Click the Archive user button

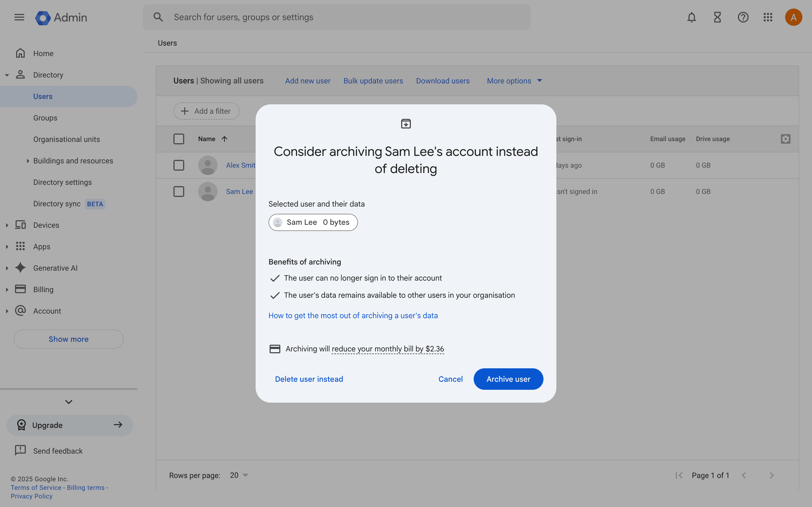point(508,379)
